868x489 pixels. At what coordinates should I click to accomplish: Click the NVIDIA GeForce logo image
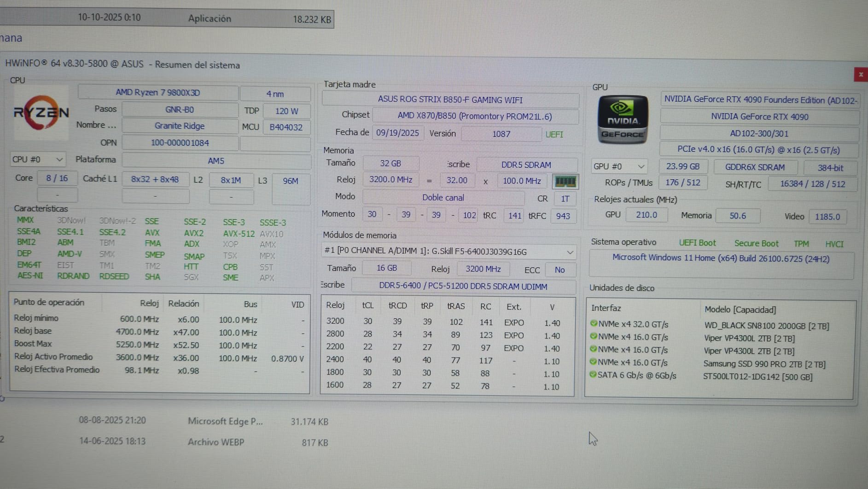tap(623, 120)
